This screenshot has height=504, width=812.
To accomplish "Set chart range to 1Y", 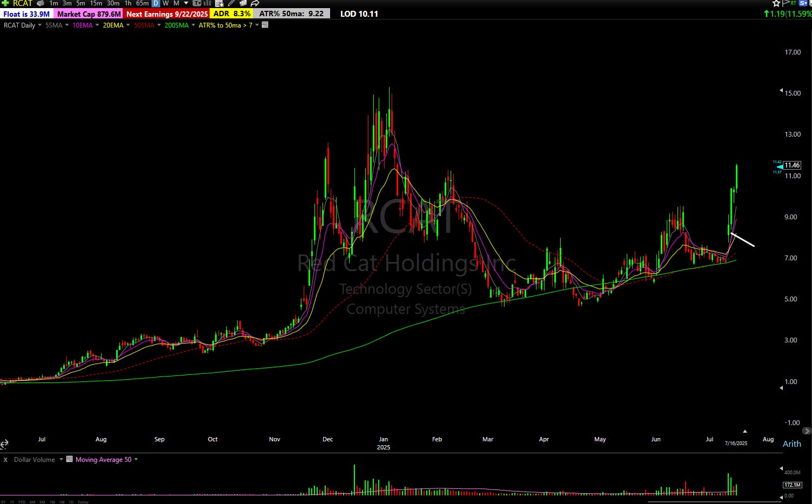I will (12, 502).
